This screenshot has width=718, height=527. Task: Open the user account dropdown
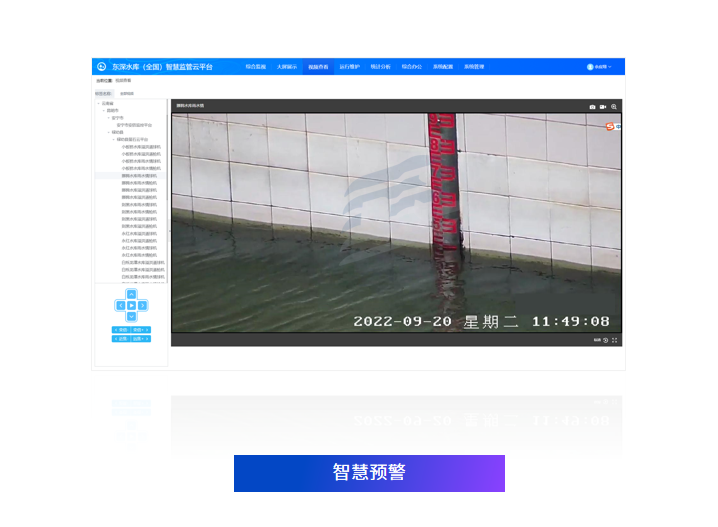click(599, 67)
